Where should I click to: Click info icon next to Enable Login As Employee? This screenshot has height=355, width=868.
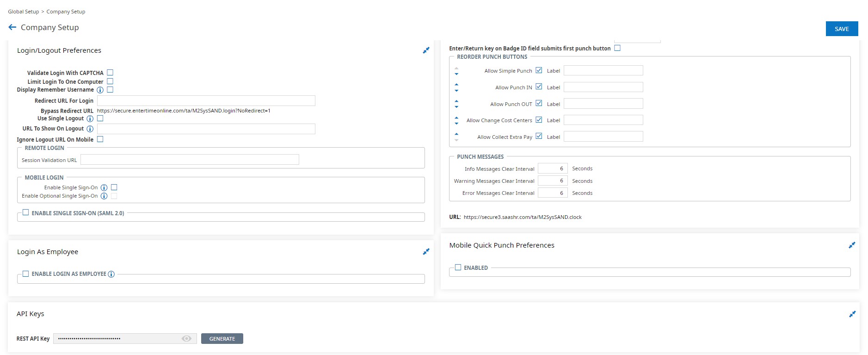[x=111, y=274]
